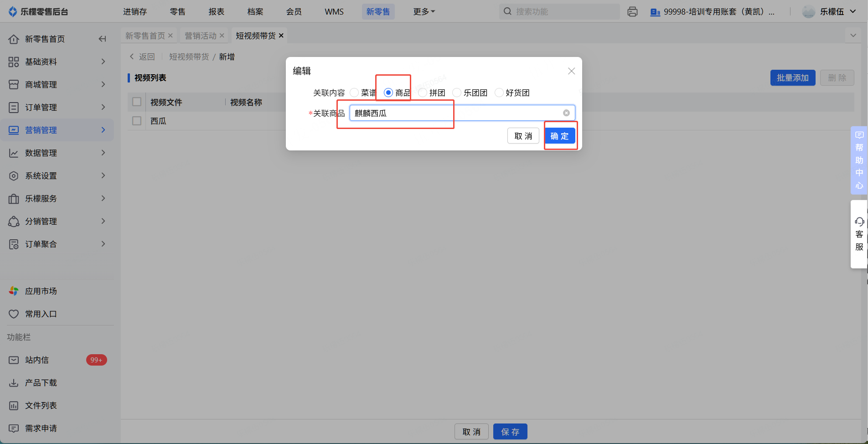Select the 商品 radio option
The height and width of the screenshot is (444, 868).
click(388, 93)
